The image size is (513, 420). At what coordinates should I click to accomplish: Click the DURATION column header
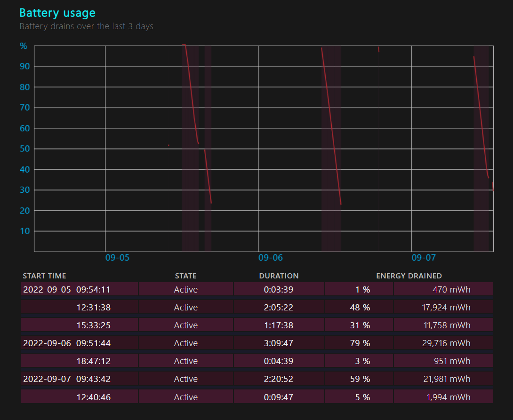[279, 276]
